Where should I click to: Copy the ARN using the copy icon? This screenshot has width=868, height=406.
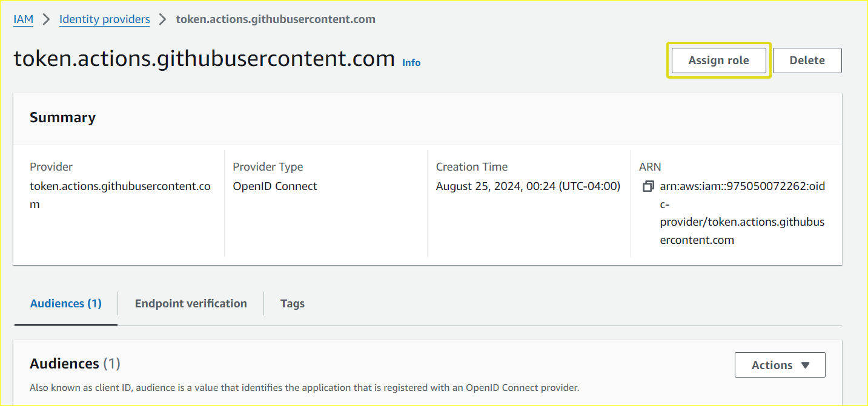(648, 186)
